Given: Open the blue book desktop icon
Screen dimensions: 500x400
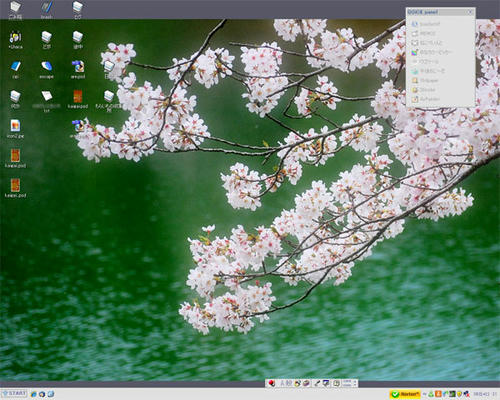Looking at the screenshot, I should coord(15,69).
